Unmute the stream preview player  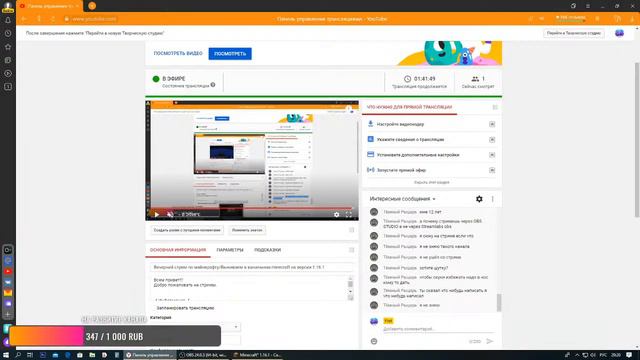coord(170,214)
